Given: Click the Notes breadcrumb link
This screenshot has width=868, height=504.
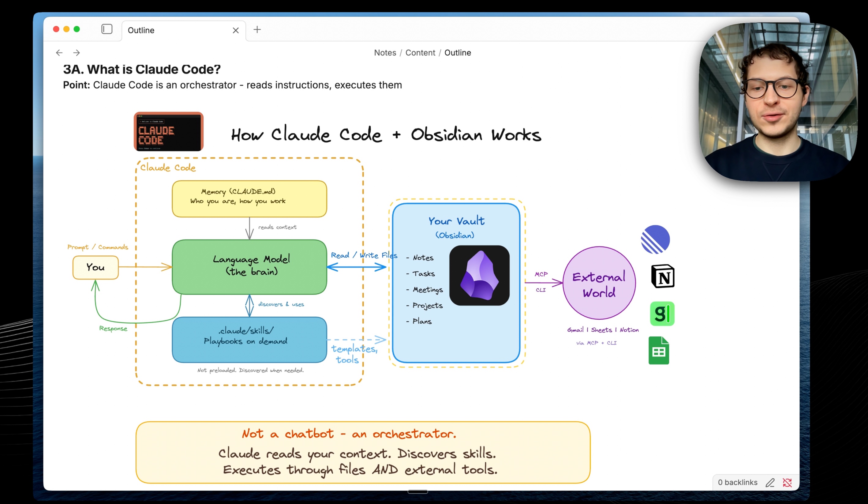Looking at the screenshot, I should click(385, 52).
